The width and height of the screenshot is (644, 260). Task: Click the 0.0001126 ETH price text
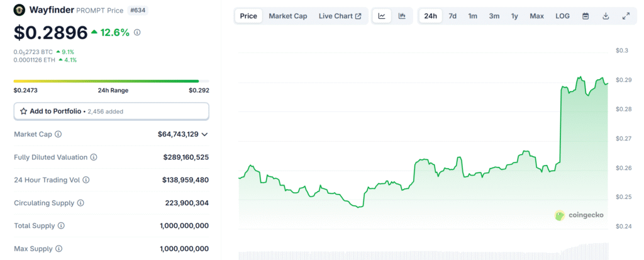35,60
